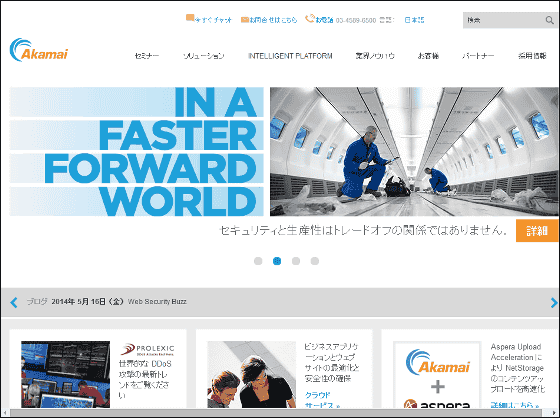Viewport: 560px width, 418px height.
Task: Click the hero caption about security and productivity
Action: [x=363, y=230]
